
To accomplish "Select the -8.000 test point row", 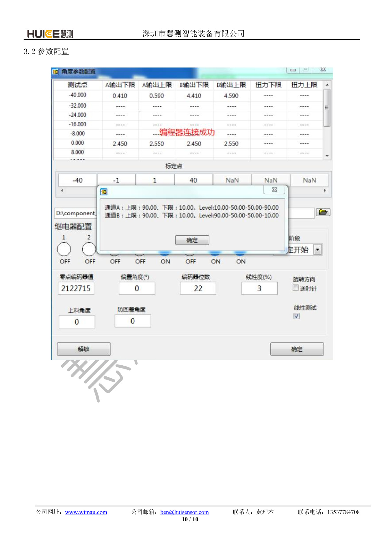I will pos(188,134).
